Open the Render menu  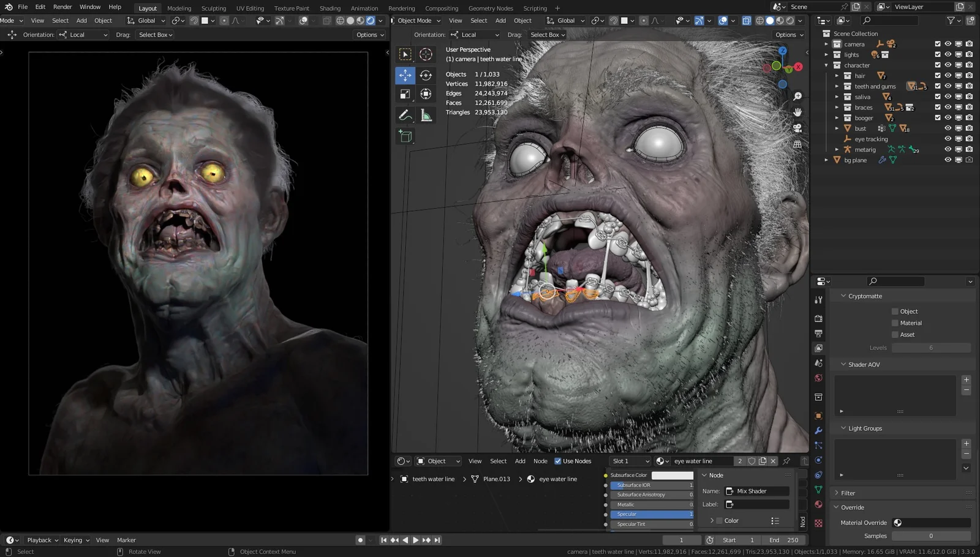62,7
